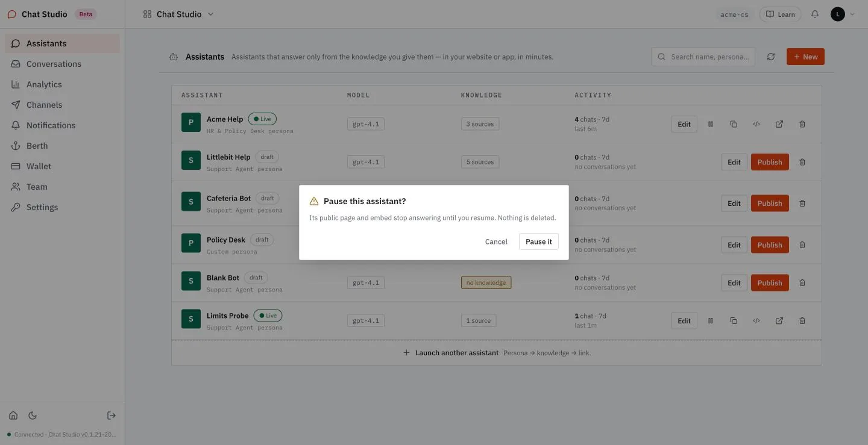Click the sign out icon in sidebar footer
This screenshot has width=868, height=445.
[x=112, y=415]
